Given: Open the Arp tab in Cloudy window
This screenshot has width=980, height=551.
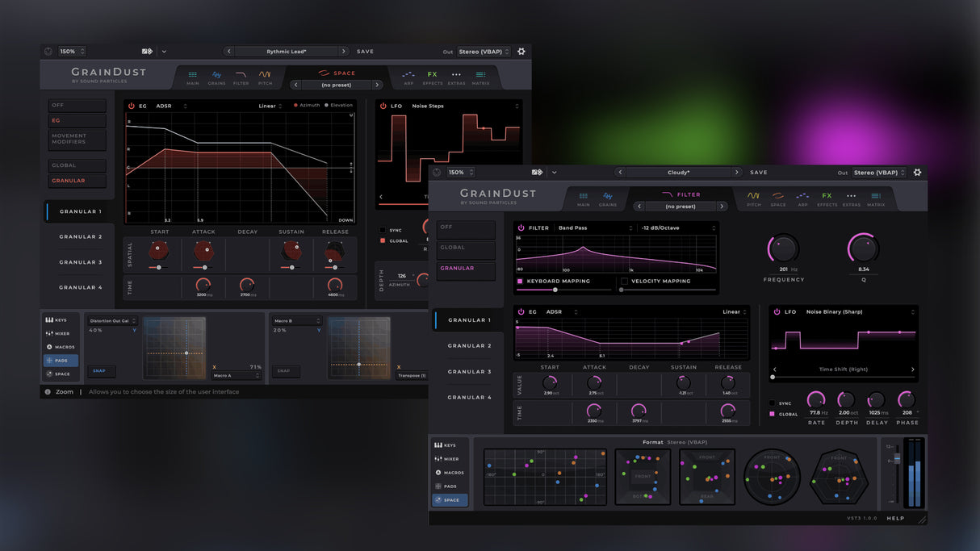Looking at the screenshot, I should coord(802,198).
